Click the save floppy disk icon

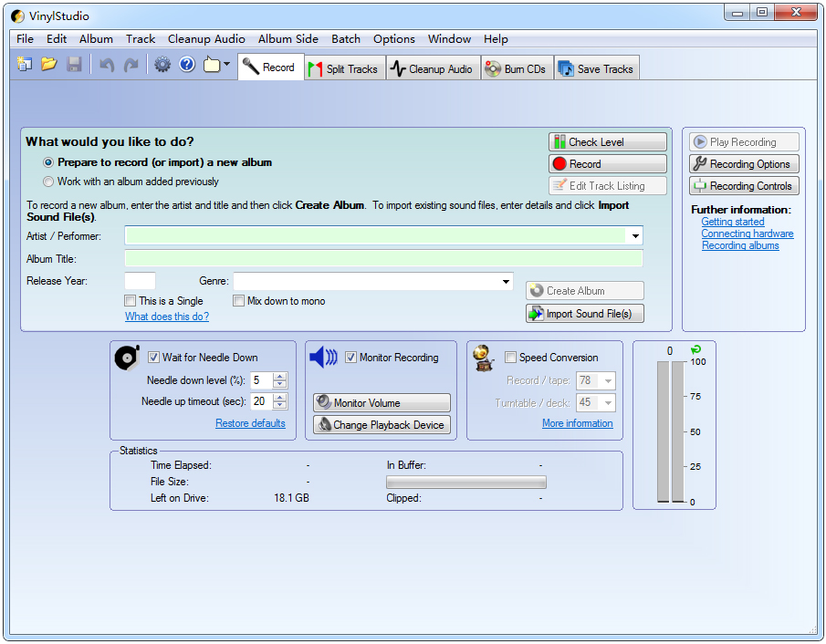click(x=74, y=65)
